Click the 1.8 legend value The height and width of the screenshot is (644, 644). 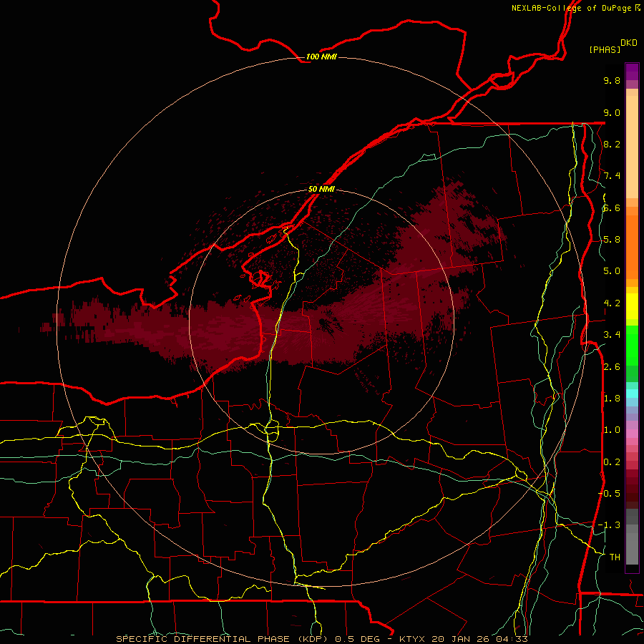612,399
